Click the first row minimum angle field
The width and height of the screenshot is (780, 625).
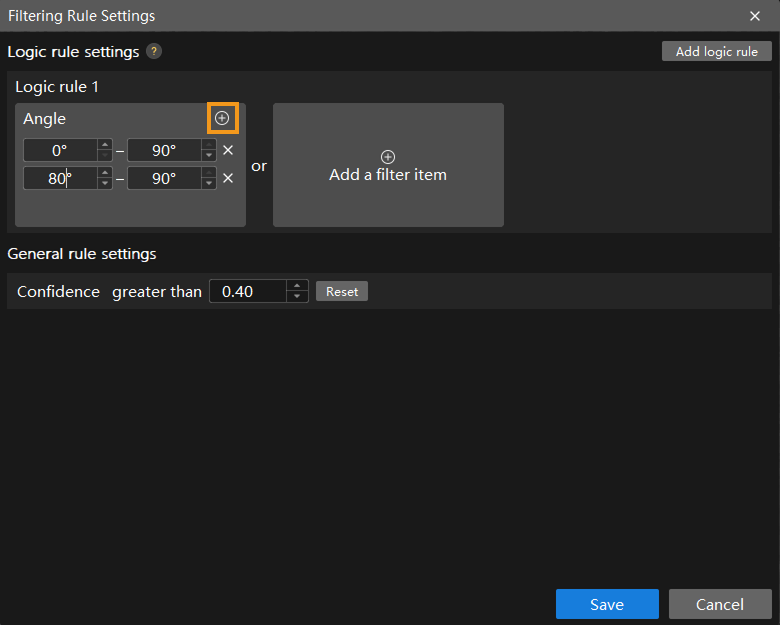pos(59,151)
